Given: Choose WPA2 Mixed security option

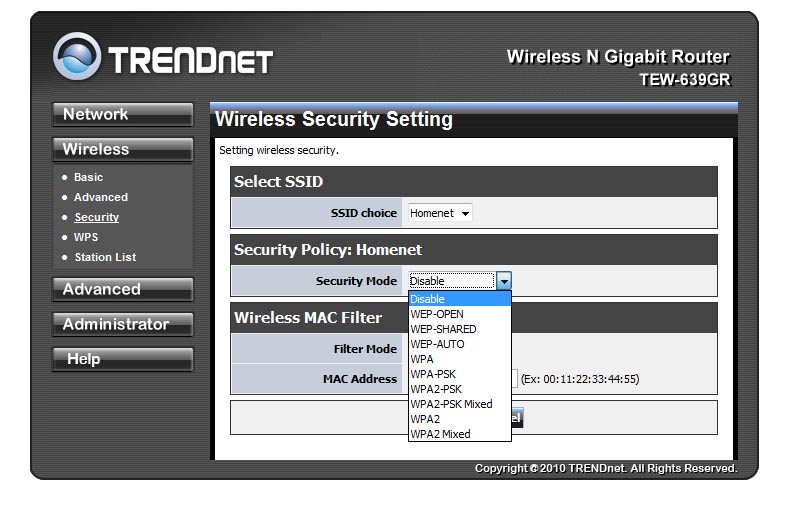Looking at the screenshot, I should [440, 434].
